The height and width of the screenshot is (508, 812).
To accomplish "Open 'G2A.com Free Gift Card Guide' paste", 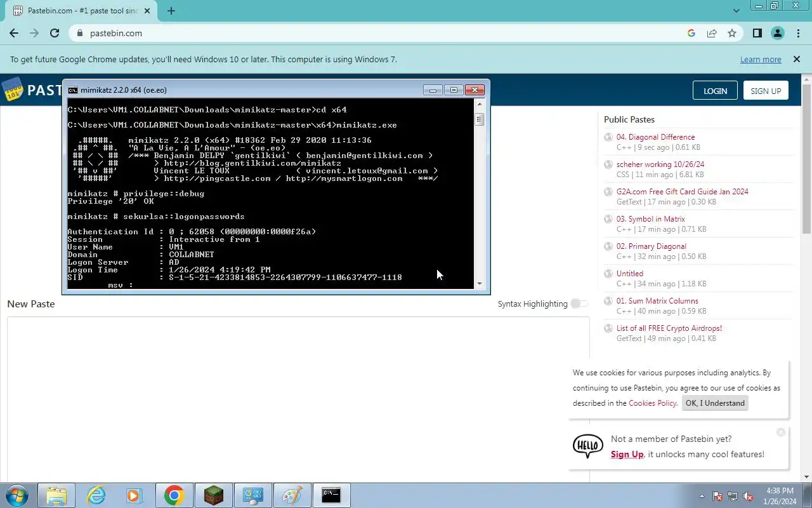I will (683, 192).
